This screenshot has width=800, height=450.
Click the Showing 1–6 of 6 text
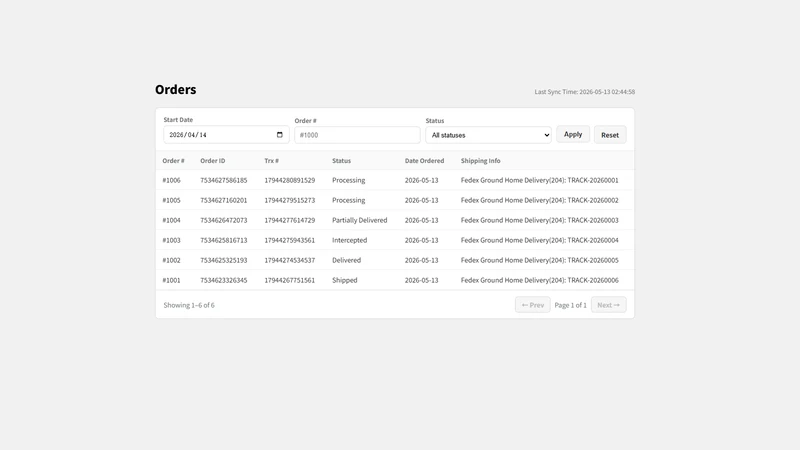click(189, 305)
